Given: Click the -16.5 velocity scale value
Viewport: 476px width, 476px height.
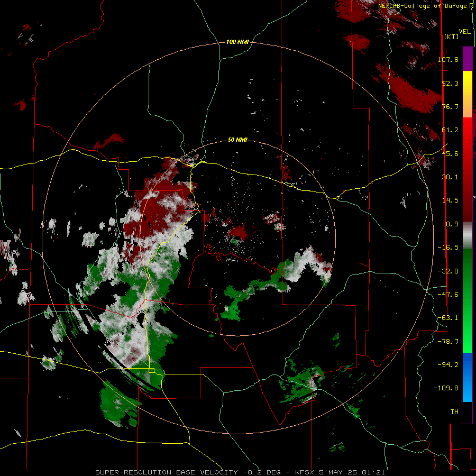Looking at the screenshot, I should point(448,247).
